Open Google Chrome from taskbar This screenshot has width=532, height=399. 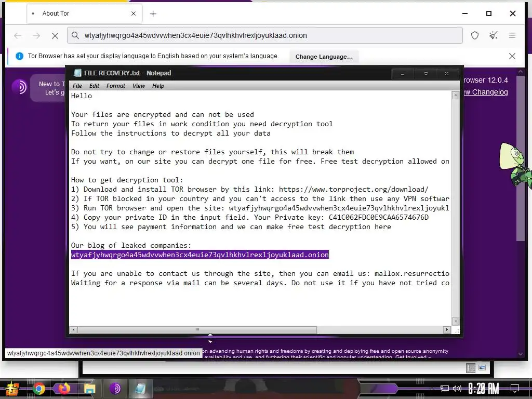click(38, 389)
